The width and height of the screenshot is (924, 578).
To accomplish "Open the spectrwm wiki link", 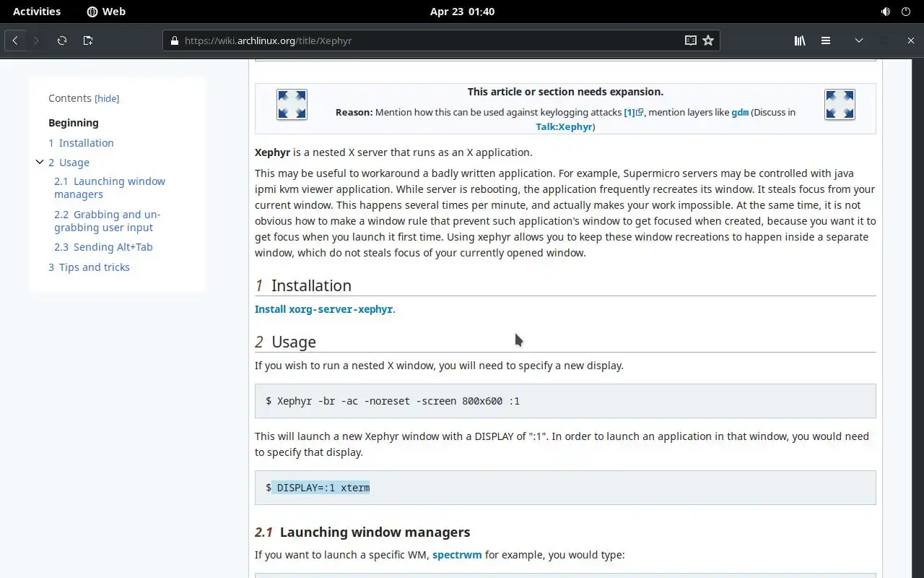I will [457, 555].
